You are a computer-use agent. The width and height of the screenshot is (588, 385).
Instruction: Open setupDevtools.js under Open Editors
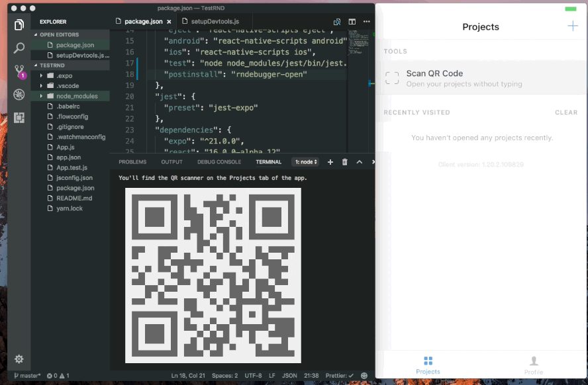pos(70,55)
